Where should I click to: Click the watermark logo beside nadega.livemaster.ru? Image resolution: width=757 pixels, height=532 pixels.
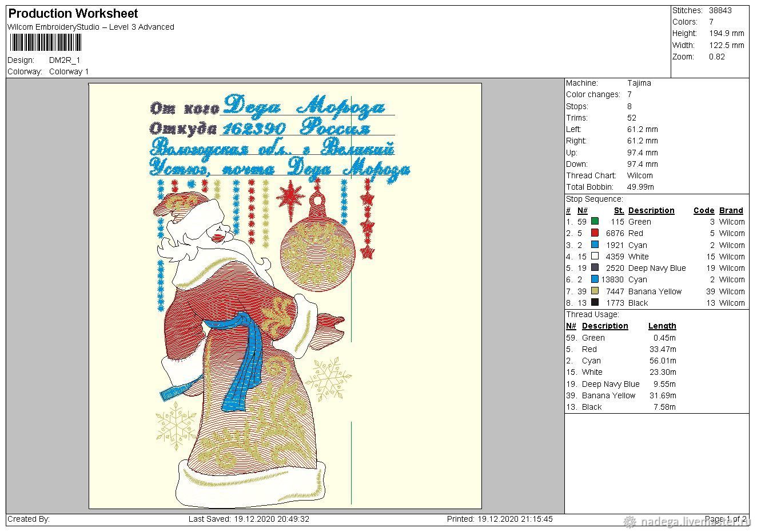(x=629, y=521)
